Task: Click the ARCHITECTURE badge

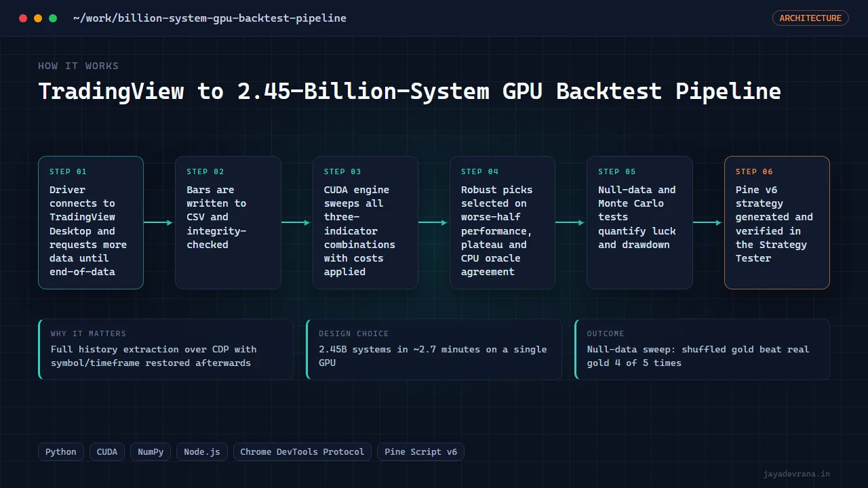Action: pos(810,18)
